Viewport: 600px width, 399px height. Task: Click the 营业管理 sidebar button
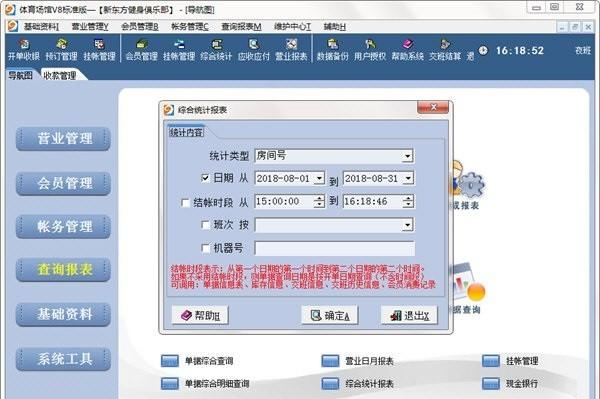tap(64, 138)
